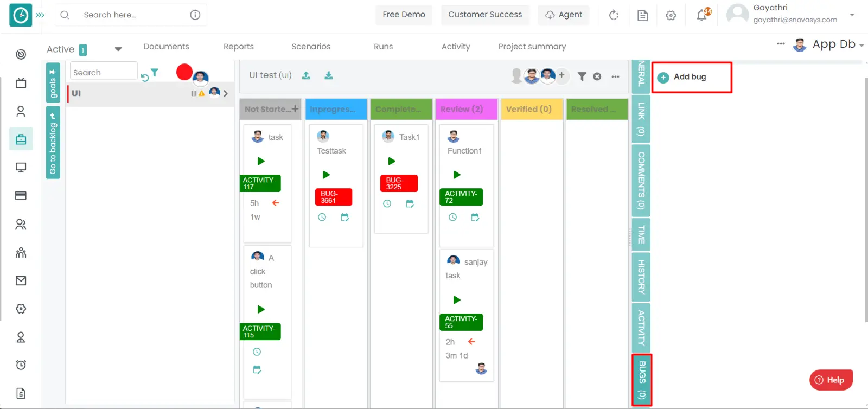Open the App Db project dropdown
Image resolution: width=868 pixels, height=409 pixels.
pos(861,45)
